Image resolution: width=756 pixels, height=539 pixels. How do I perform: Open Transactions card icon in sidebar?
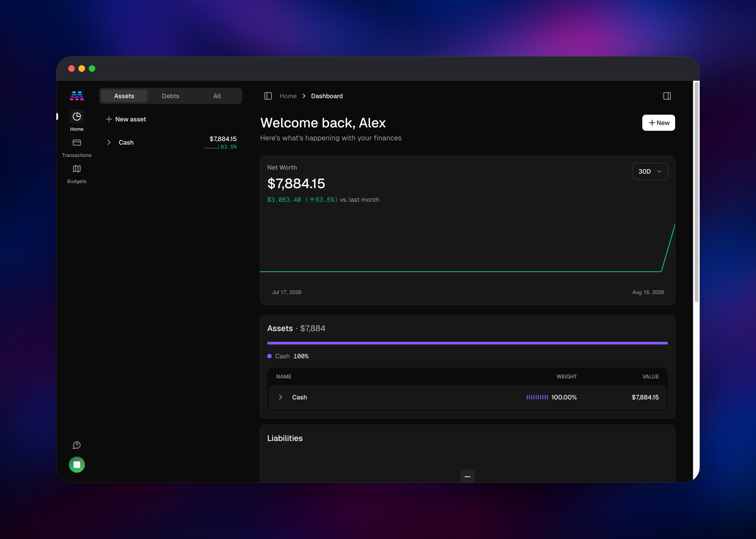click(x=77, y=143)
